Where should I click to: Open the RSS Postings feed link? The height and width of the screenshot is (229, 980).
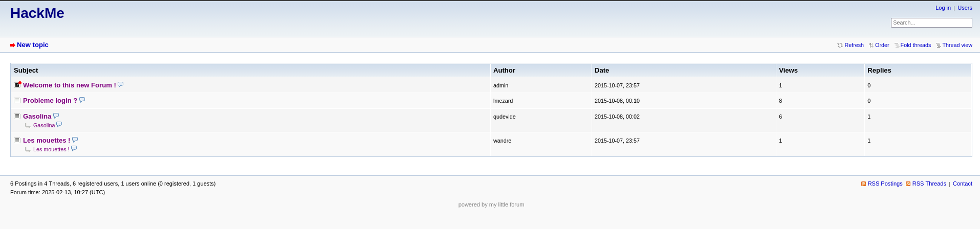click(885, 184)
